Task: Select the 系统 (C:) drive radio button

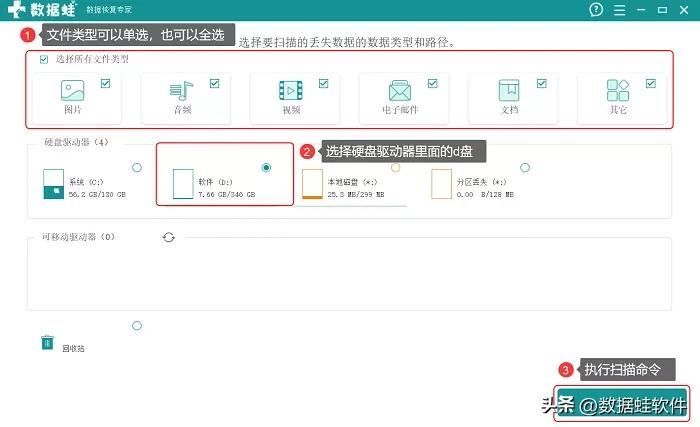Action: [x=137, y=167]
